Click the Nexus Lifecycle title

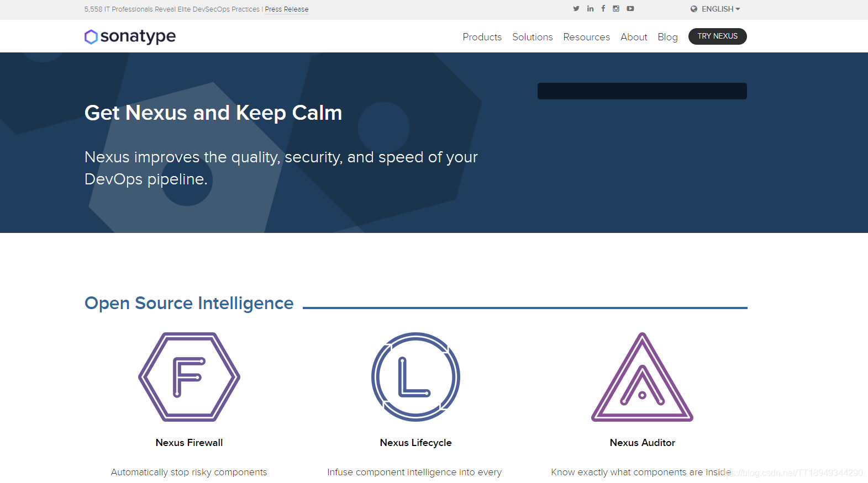point(415,443)
